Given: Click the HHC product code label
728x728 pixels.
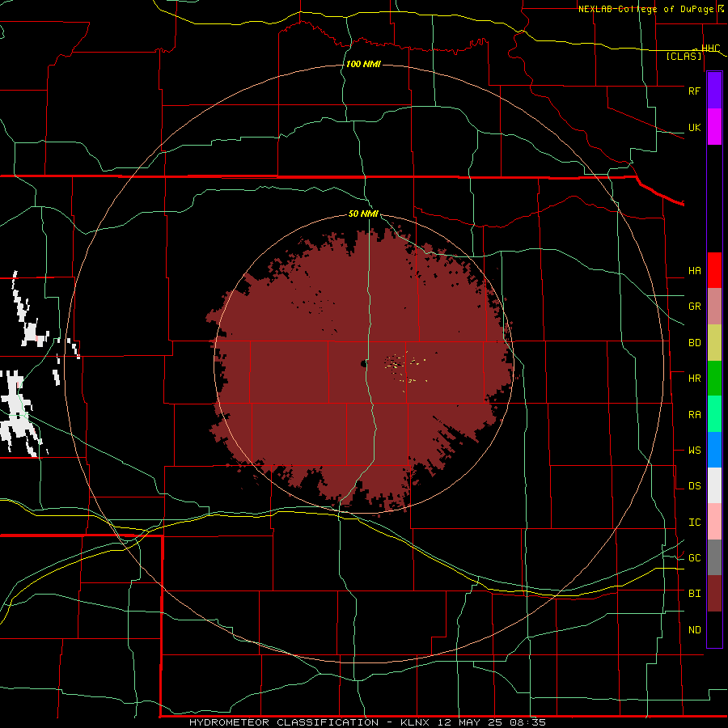Looking at the screenshot, I should click(x=710, y=48).
